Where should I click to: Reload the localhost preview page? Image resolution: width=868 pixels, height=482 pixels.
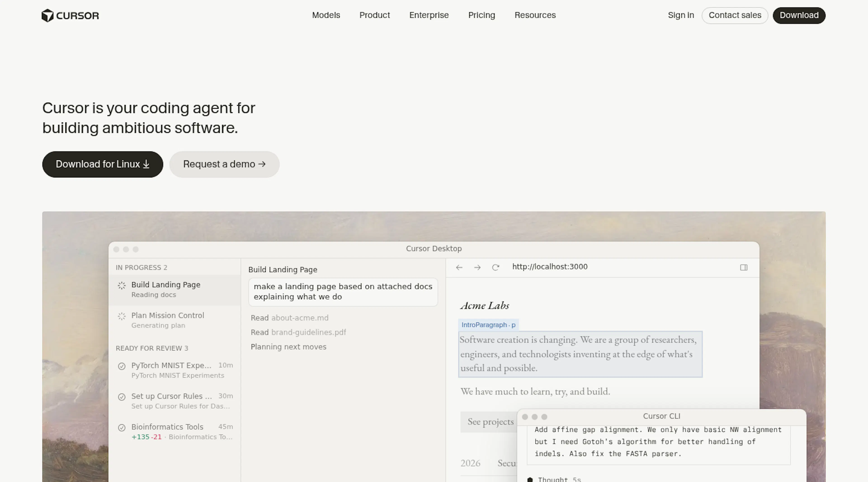495,268
